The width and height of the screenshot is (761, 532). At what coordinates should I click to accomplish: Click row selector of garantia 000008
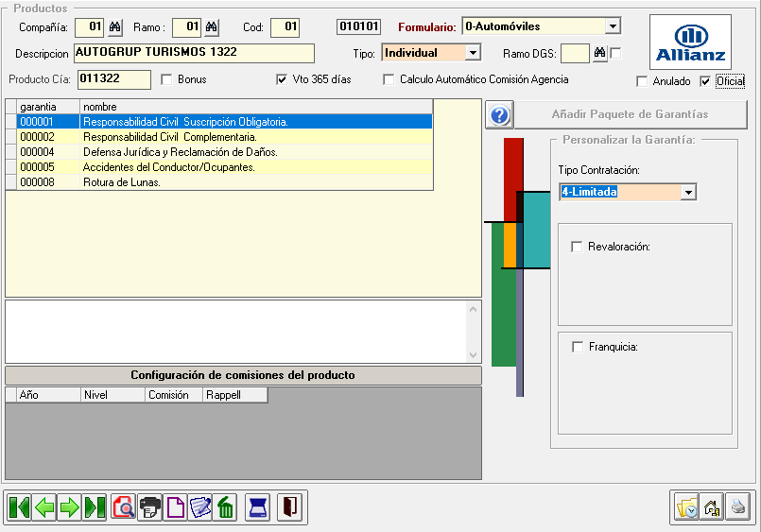click(x=10, y=181)
